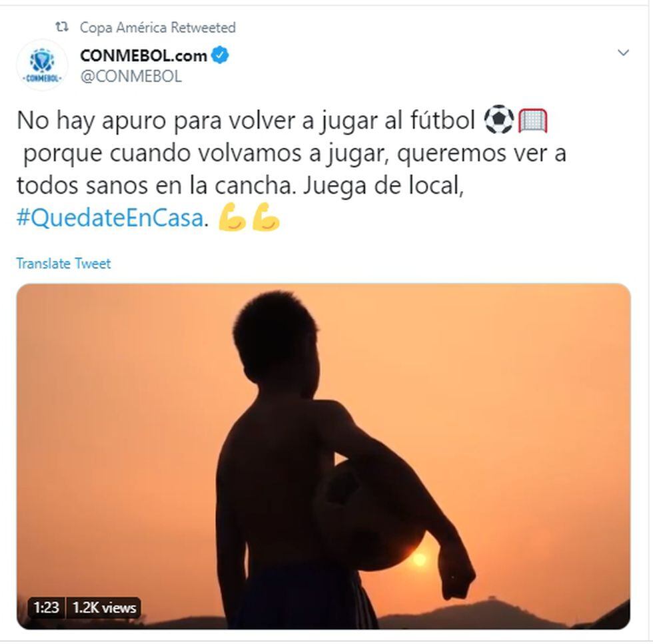The height and width of the screenshot is (644, 653).
Task: Open the @CONMEBOL handle
Action: [x=131, y=77]
